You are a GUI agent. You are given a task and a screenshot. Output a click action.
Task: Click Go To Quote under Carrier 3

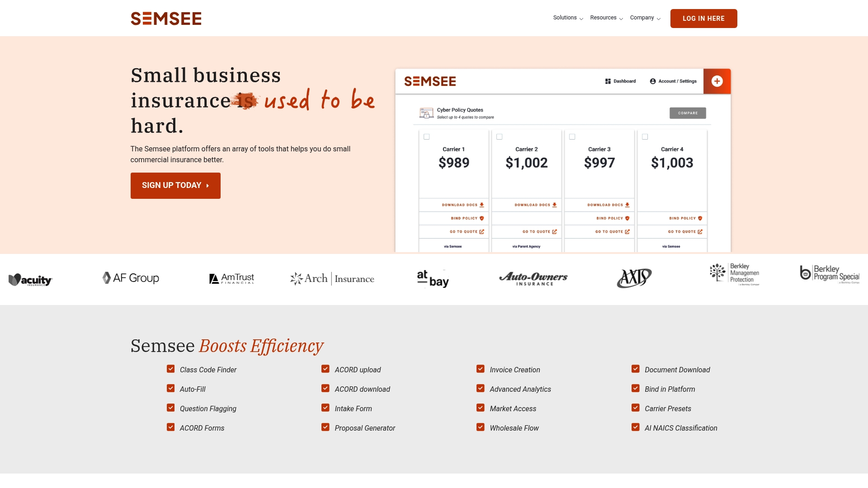coord(613,232)
